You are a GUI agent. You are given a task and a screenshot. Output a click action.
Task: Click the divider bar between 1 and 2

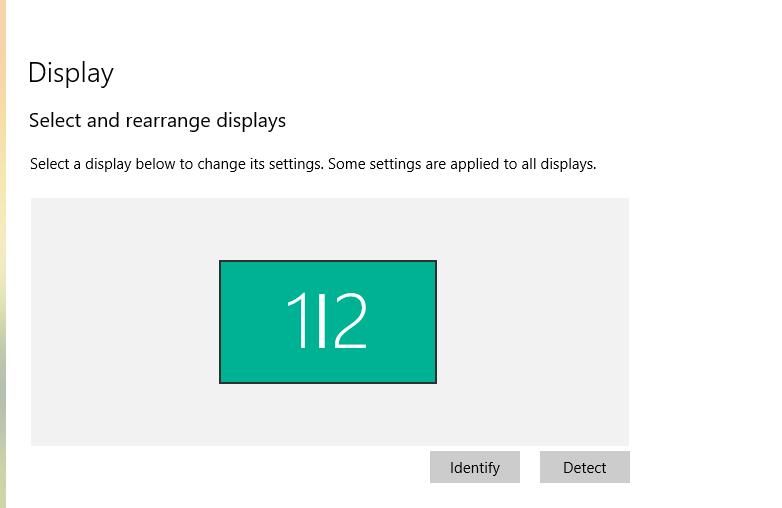click(x=322, y=320)
